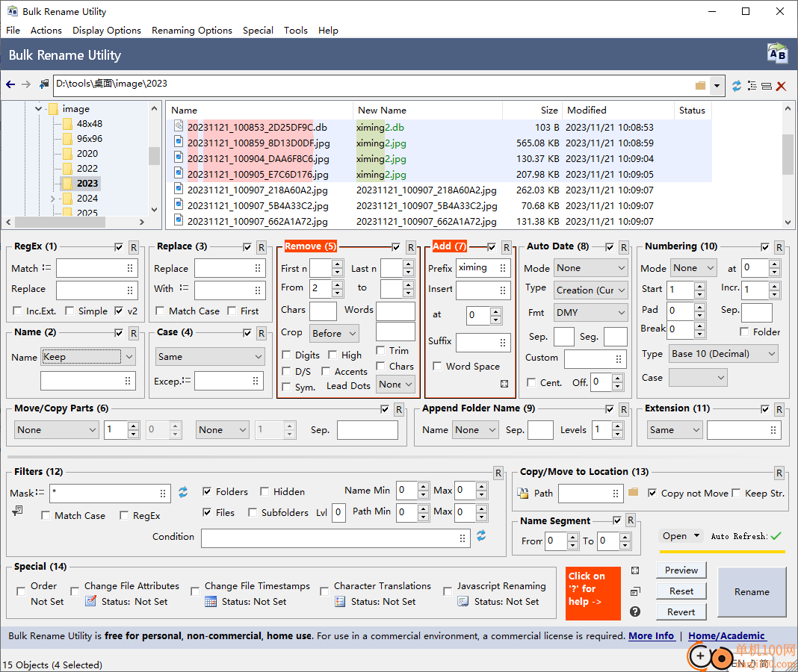Select the 2022 folder in tree
798x672 pixels.
coord(87,169)
